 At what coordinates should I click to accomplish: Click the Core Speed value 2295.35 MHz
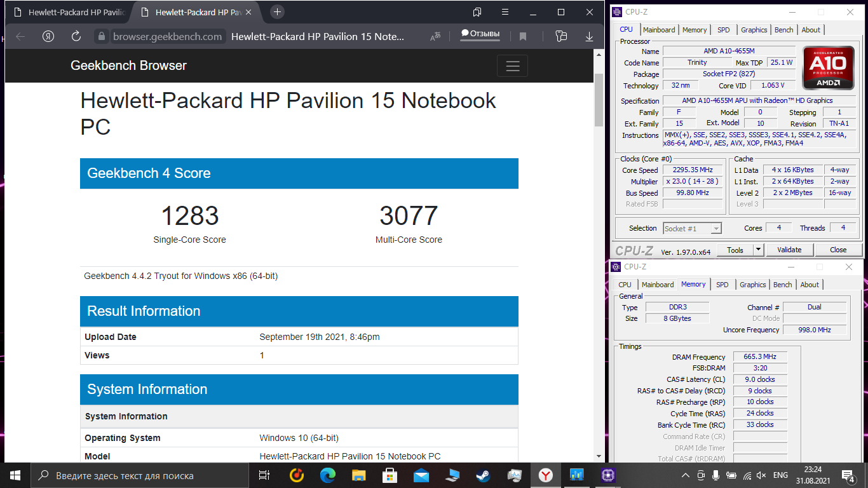pos(693,170)
